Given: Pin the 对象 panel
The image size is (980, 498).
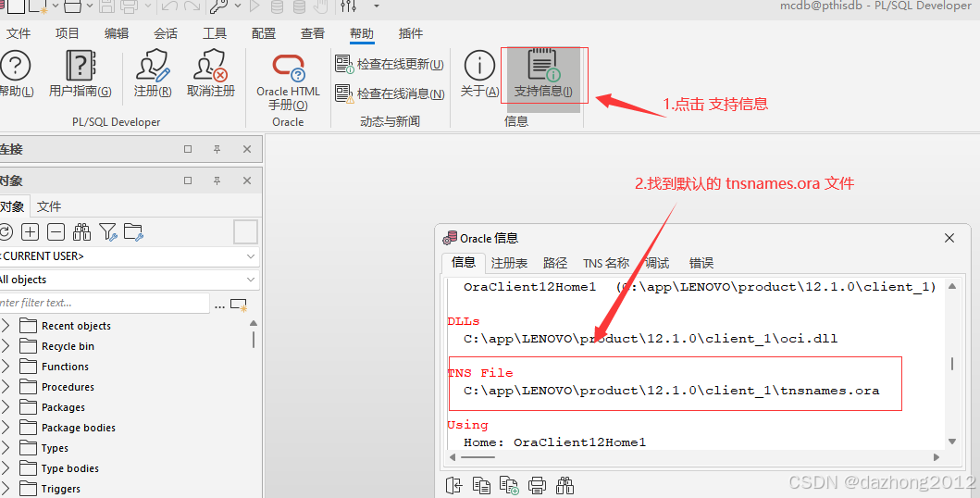Looking at the screenshot, I should [217, 181].
